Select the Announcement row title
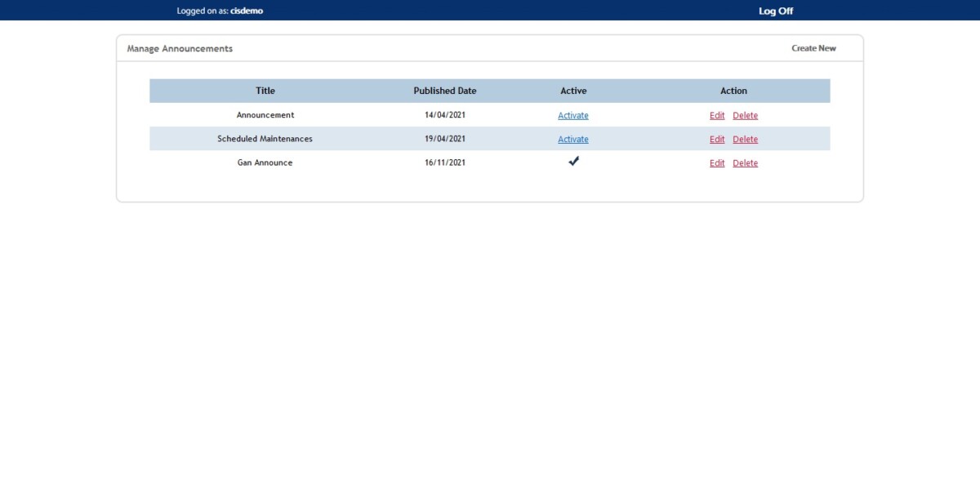This screenshot has height=490, width=980. pos(265,115)
